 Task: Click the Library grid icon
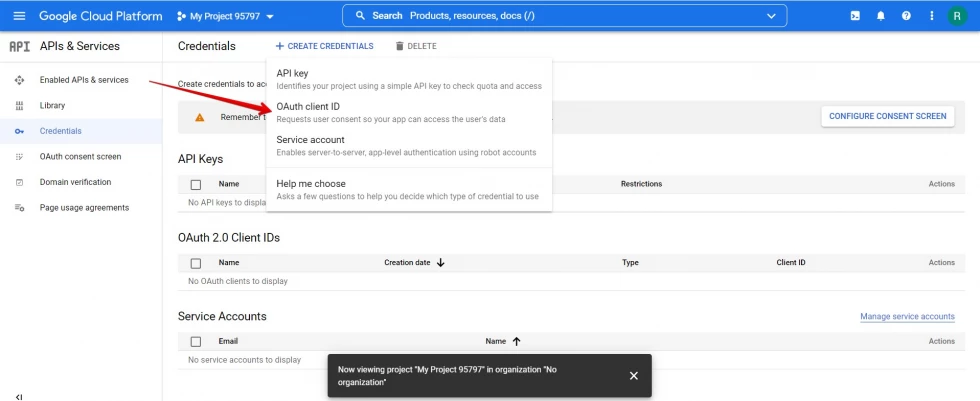coord(19,106)
